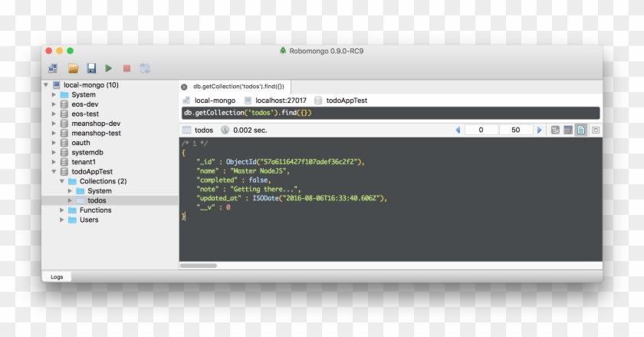
Task: Switch results to text view mode
Action: click(581, 131)
